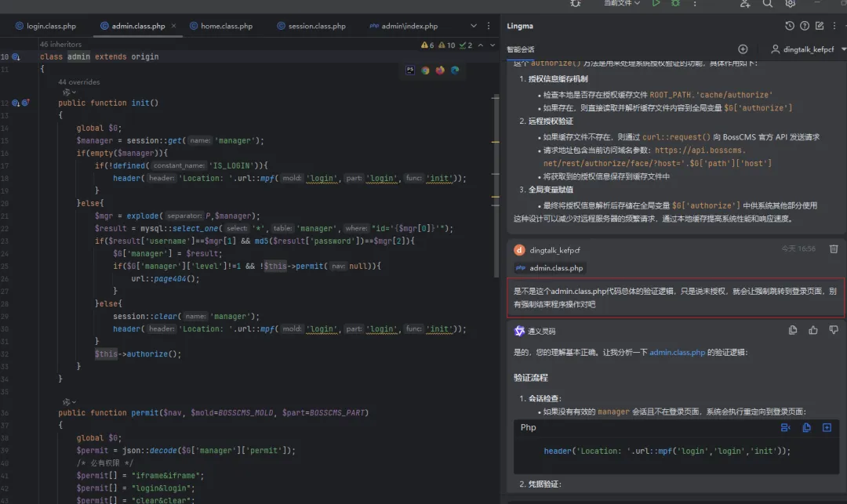Expand Lingma inlay menu above permit()
The image size is (847, 504).
pyautogui.click(x=69, y=402)
